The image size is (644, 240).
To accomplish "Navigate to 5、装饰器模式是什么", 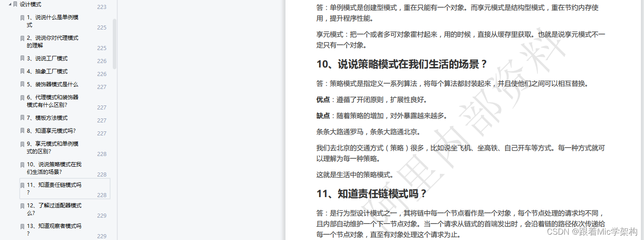I will 52,84.
